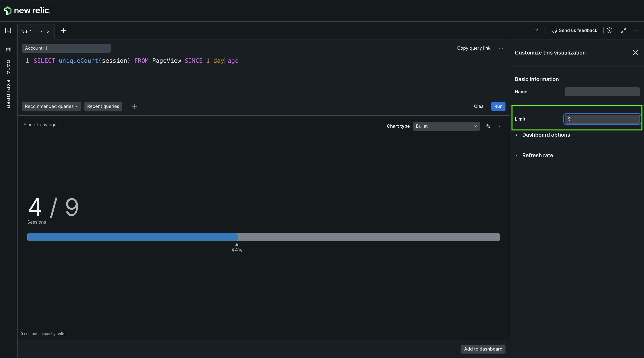Open Tab 1 chevron menu
The width and height of the screenshot is (644, 358).
(x=41, y=32)
